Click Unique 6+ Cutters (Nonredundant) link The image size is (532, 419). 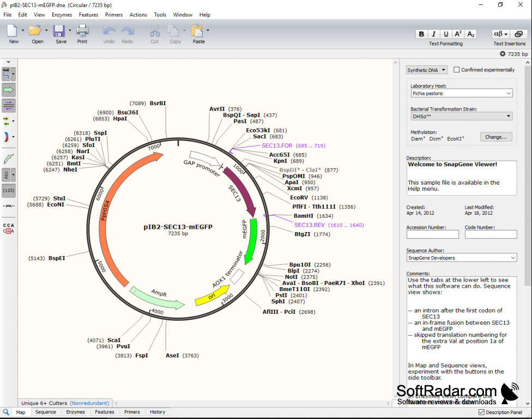(x=65, y=403)
